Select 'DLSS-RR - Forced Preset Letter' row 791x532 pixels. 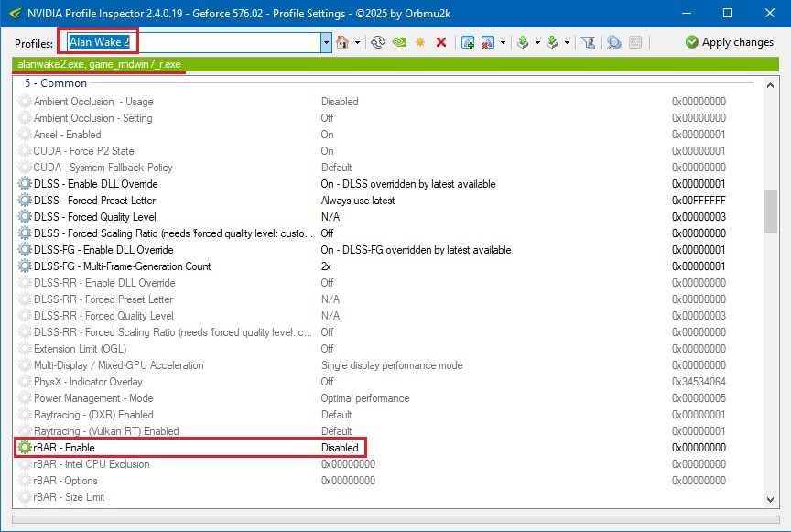click(x=388, y=299)
